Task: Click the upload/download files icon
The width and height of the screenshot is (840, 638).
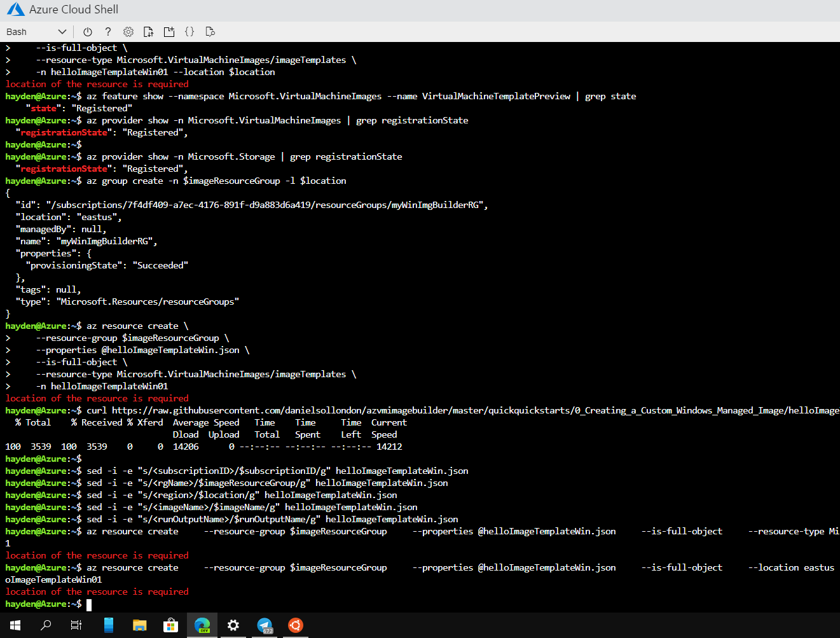Action: (x=149, y=32)
